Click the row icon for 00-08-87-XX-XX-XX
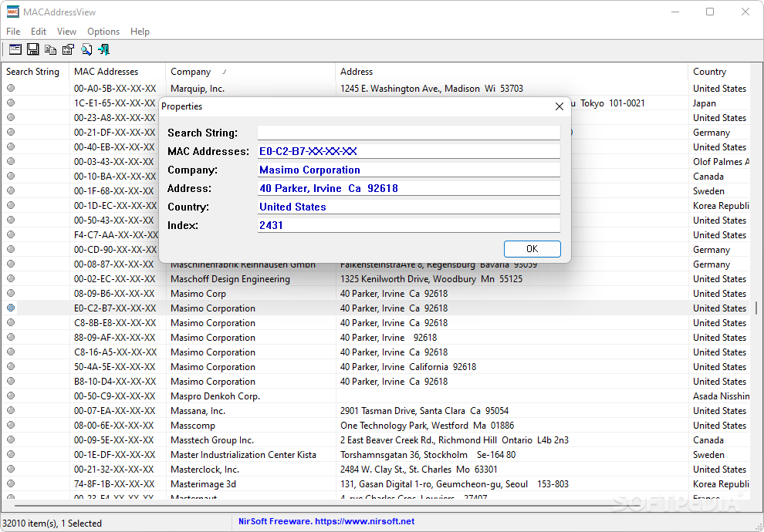764x532 pixels. (11, 264)
